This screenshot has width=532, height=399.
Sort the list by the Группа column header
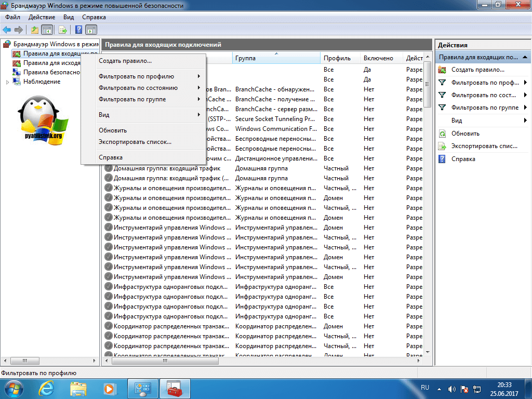click(275, 58)
